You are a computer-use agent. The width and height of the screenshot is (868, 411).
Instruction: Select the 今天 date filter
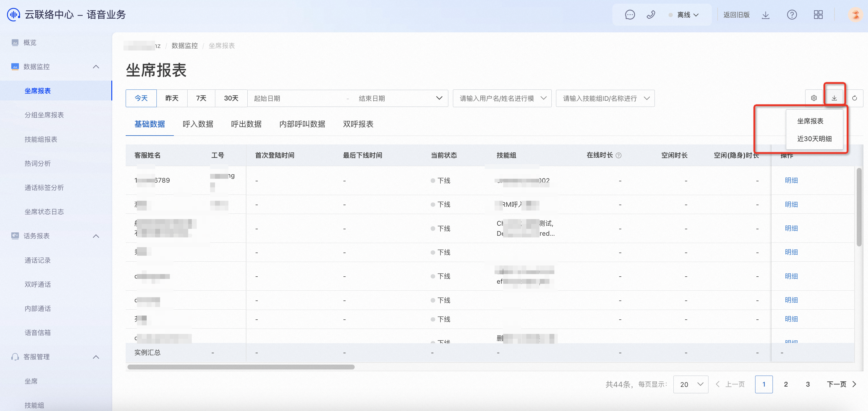pyautogui.click(x=141, y=98)
